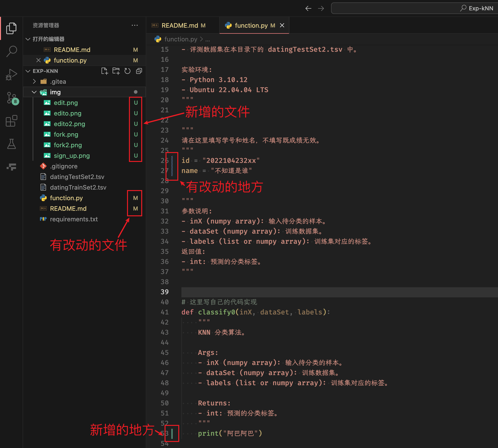Open the explorer panel more actions menu
Viewport: 498px width, 448px height.
tap(135, 25)
